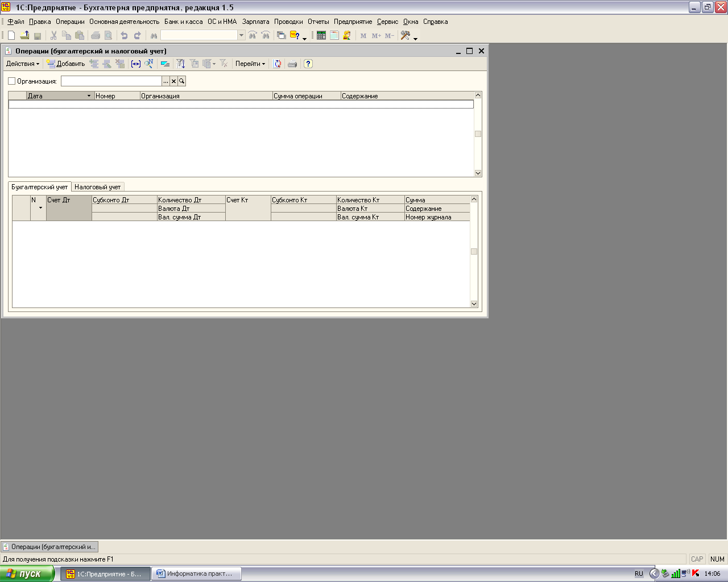The image size is (728, 582).
Task: Click the Open file icon
Action: (24, 35)
